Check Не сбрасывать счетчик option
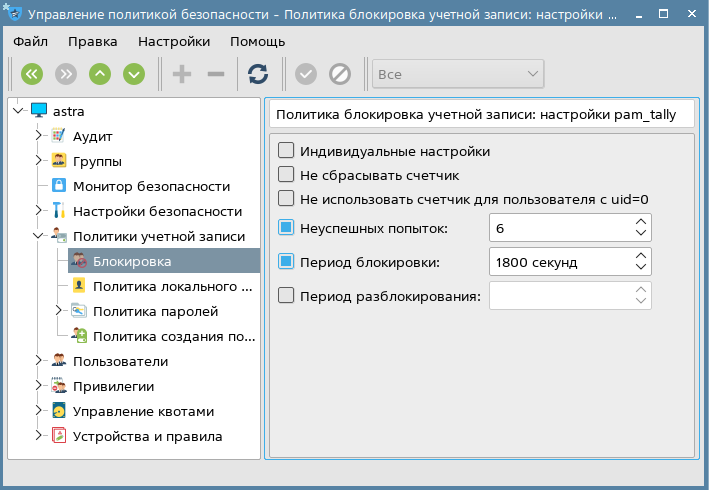 click(286, 174)
